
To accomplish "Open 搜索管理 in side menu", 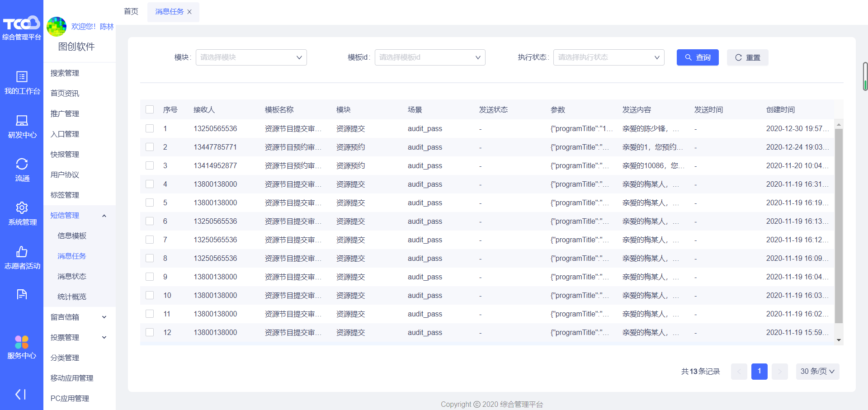I will [x=65, y=73].
